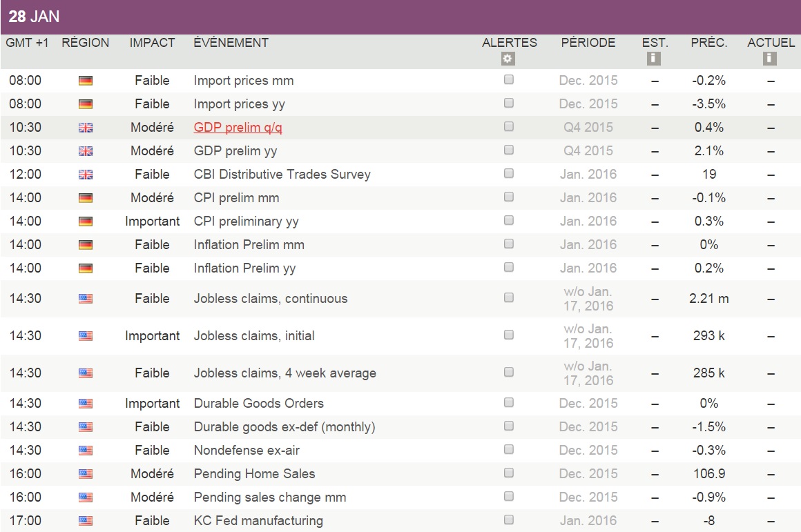This screenshot has width=801, height=532.
Task: Click the PÉRIODE column header
Action: click(x=588, y=43)
